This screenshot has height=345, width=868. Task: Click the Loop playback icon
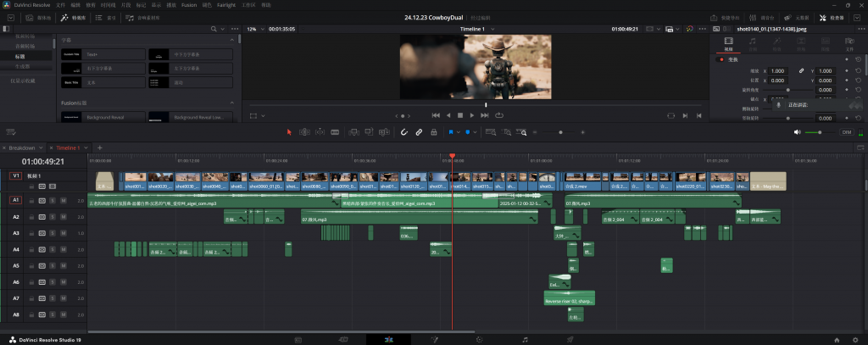click(x=499, y=114)
